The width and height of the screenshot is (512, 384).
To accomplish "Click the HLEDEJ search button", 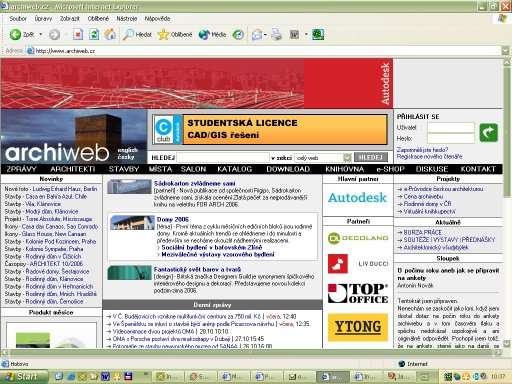I will coord(371,157).
